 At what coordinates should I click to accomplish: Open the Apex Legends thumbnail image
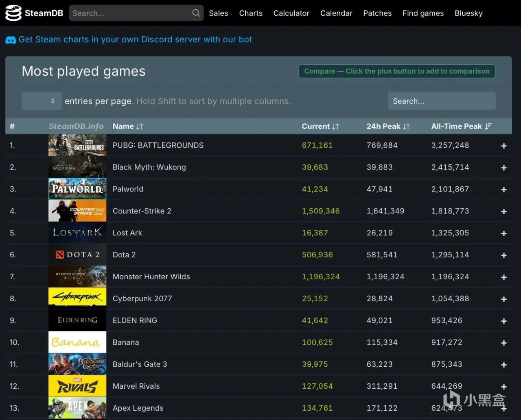77,408
